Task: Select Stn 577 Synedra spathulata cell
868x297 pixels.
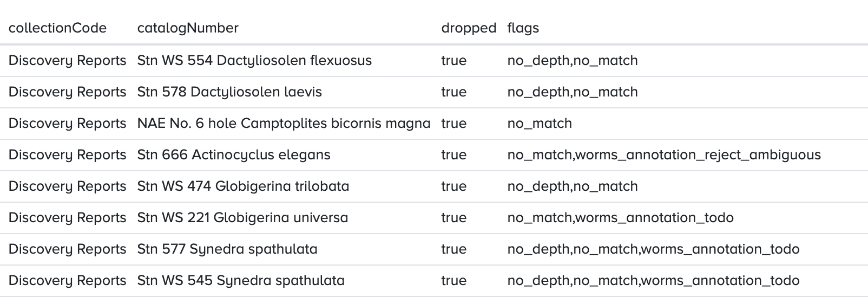Action: pyautogui.click(x=227, y=249)
